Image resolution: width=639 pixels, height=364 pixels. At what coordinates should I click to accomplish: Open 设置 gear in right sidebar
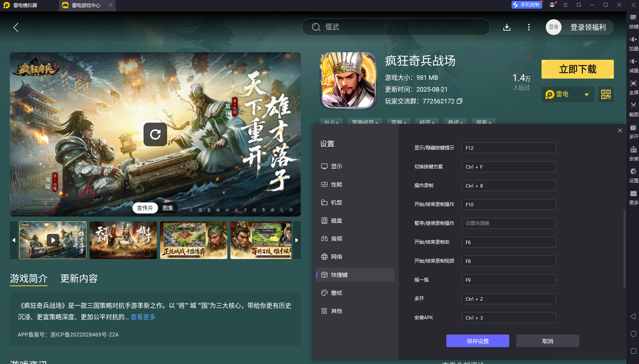coord(633,176)
